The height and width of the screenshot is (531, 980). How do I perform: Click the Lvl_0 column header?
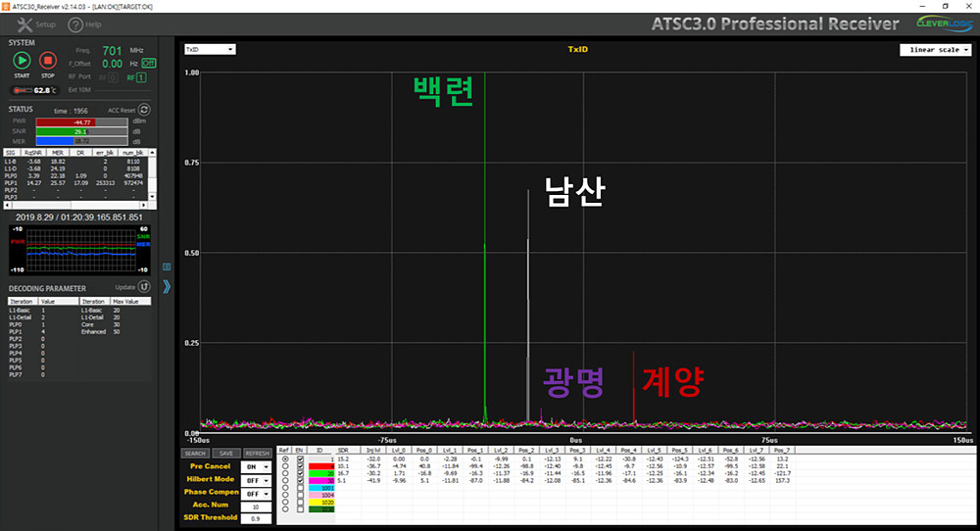point(399,450)
